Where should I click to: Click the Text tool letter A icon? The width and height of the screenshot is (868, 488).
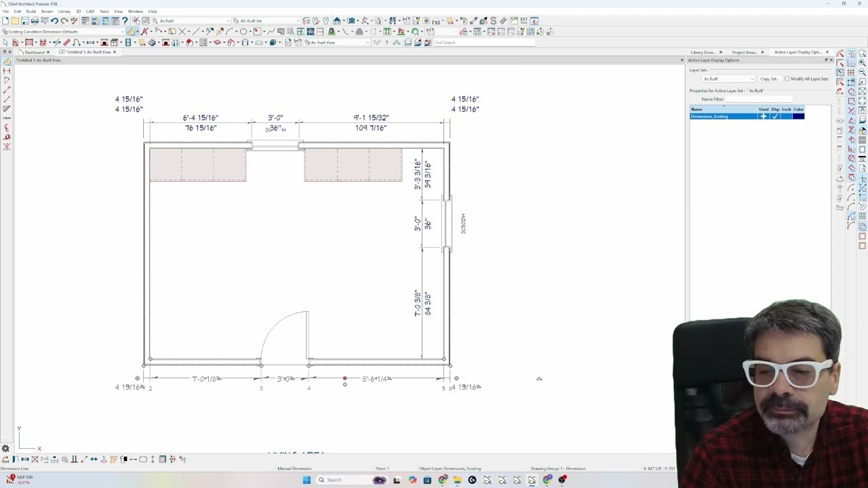point(144,31)
